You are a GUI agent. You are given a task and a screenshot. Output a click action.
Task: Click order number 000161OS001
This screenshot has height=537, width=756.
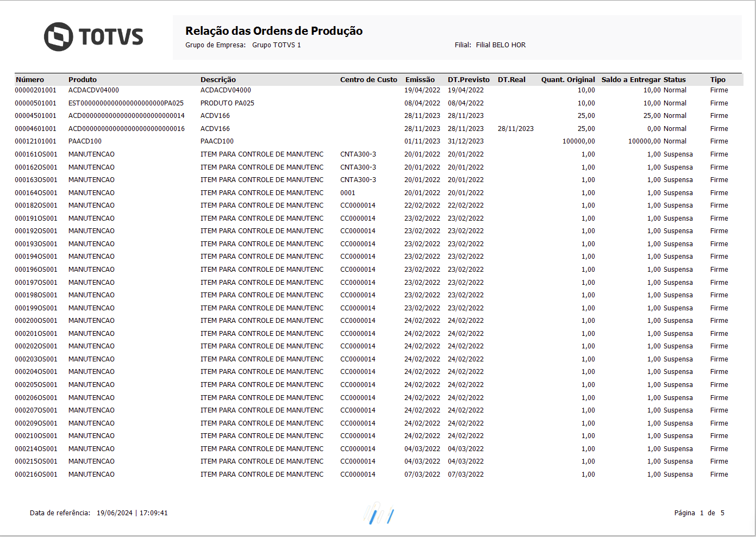pyautogui.click(x=36, y=154)
